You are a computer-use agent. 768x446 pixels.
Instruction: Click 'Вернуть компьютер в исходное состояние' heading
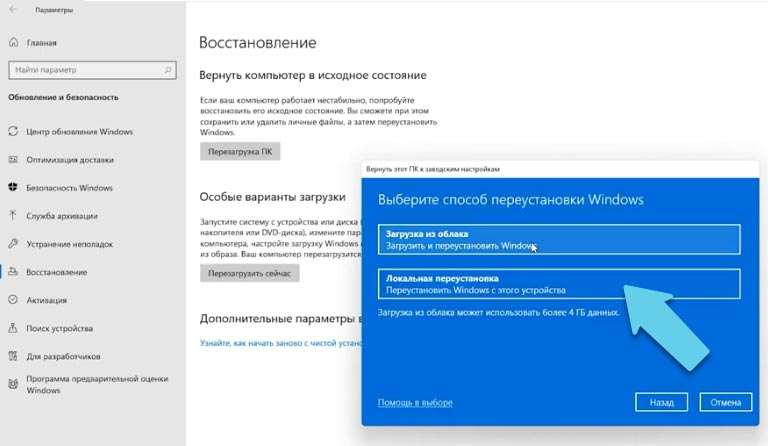click(x=313, y=75)
